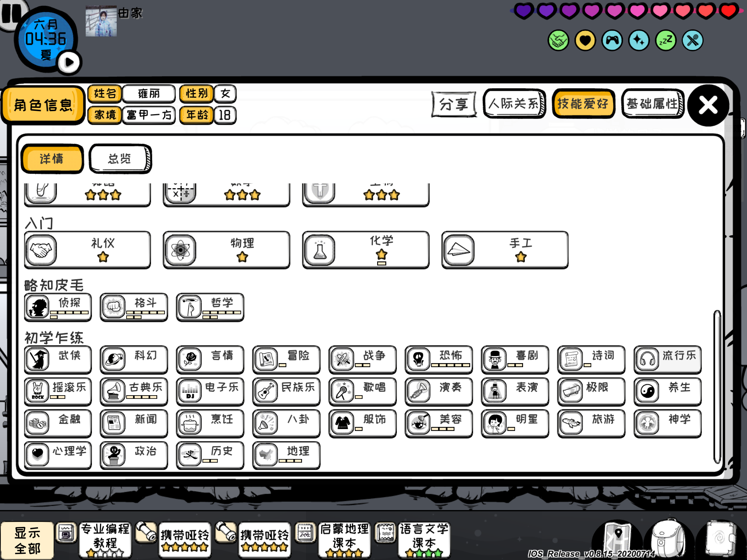Open the 恐怖 skull horror hobby

439,360
